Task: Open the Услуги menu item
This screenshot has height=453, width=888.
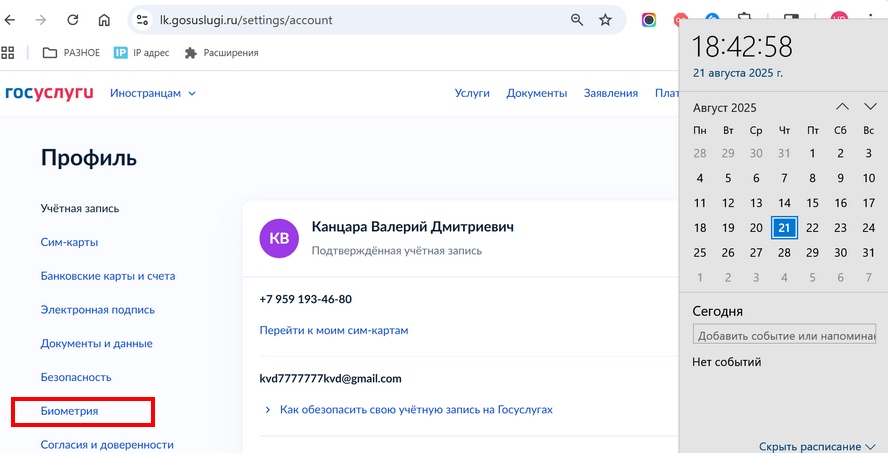Action: point(472,93)
